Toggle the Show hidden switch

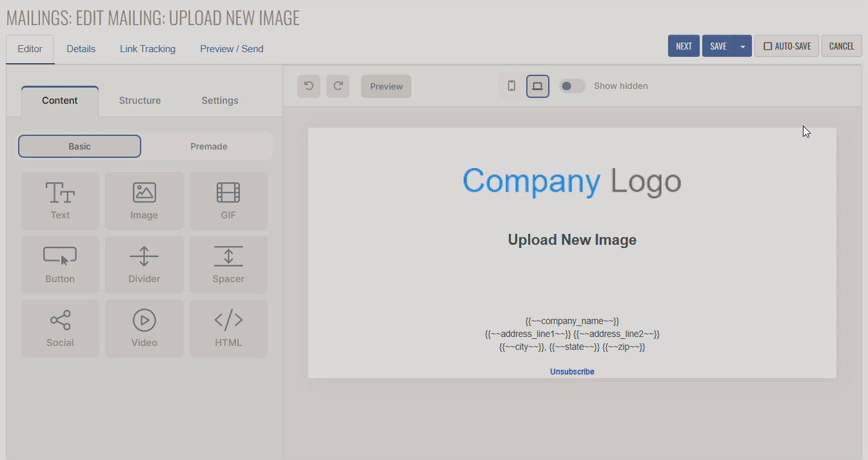[571, 86]
